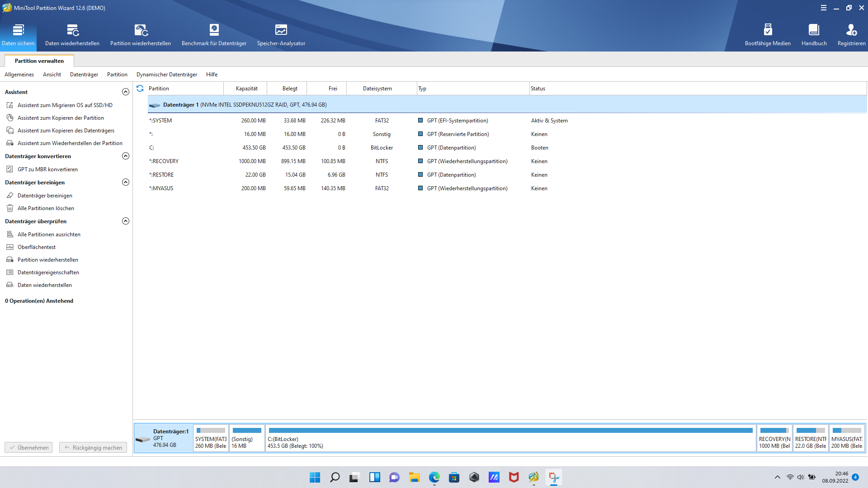868x488 pixels.
Task: Open Speicher-Analysator tool
Action: click(281, 35)
